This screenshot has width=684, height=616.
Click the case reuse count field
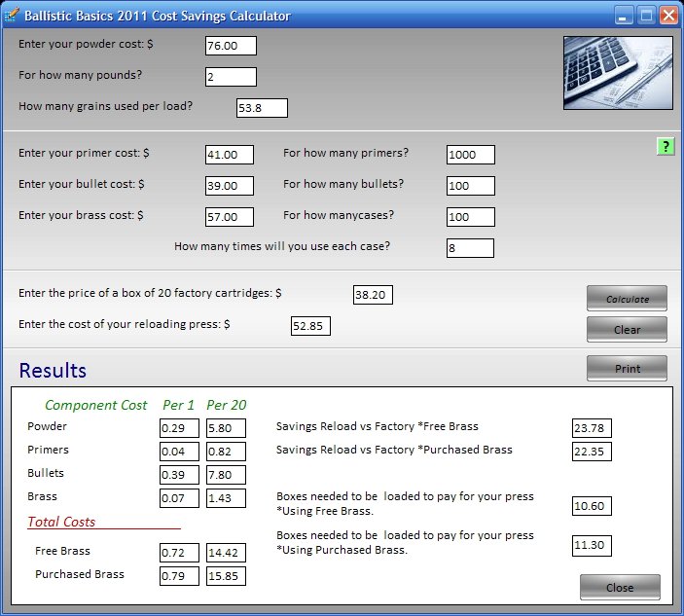pos(471,248)
